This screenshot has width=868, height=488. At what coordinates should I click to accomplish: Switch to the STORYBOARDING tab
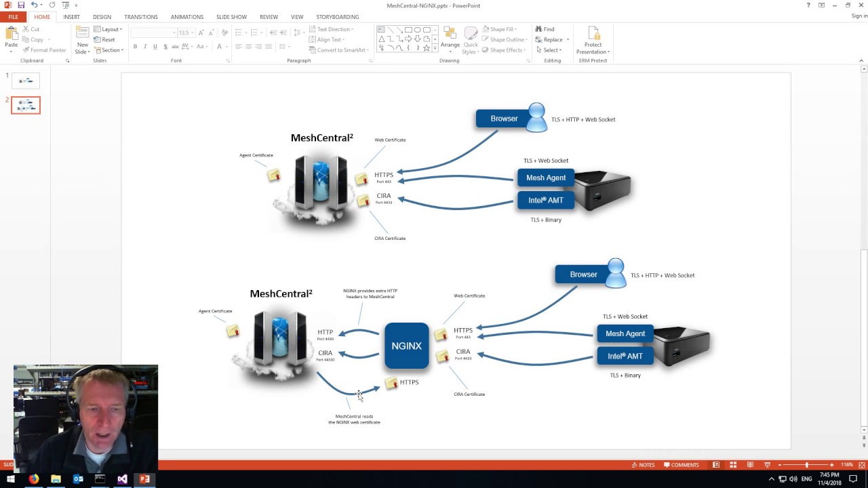point(337,17)
